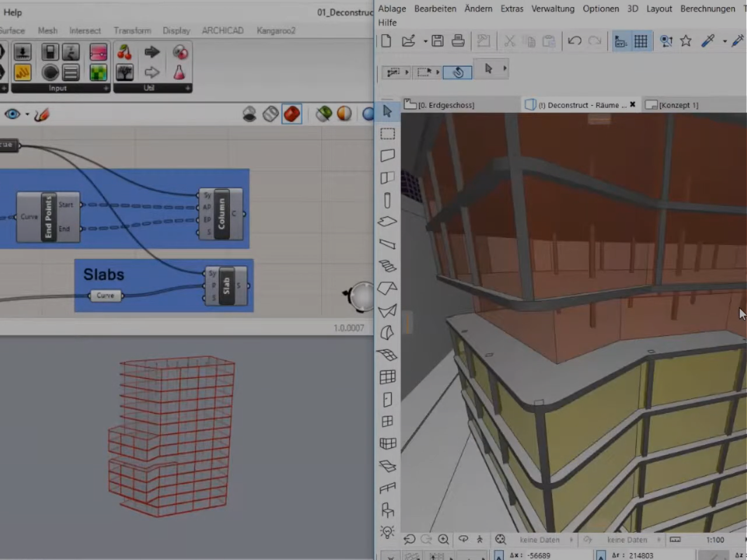Screen dimensions: 747x560
Task: Expand the eyedropper tool dropdown arrow
Action: (725, 41)
